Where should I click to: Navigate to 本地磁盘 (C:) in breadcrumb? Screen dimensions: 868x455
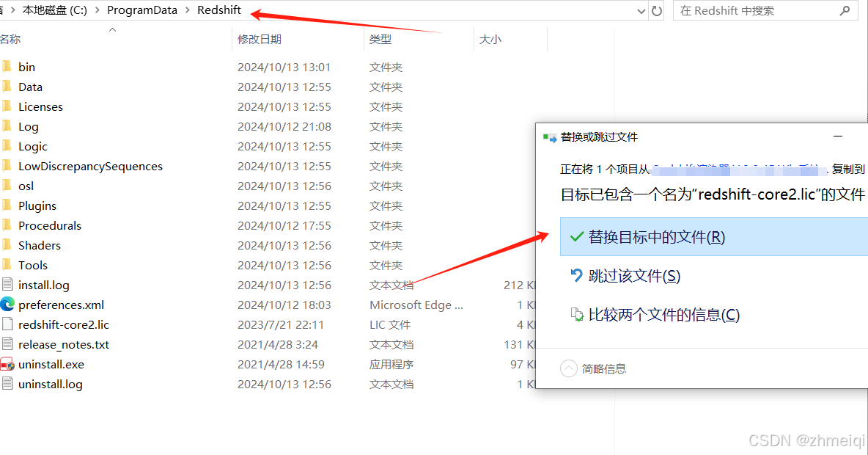tap(55, 10)
